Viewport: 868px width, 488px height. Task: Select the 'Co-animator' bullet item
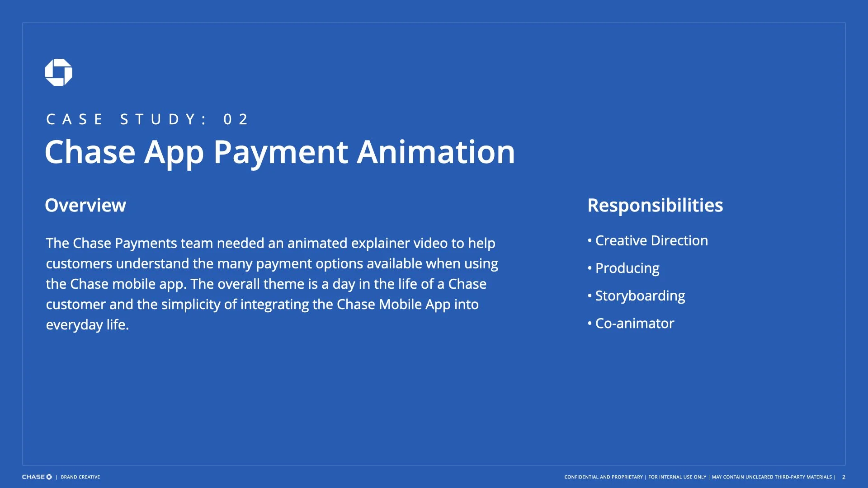631,324
